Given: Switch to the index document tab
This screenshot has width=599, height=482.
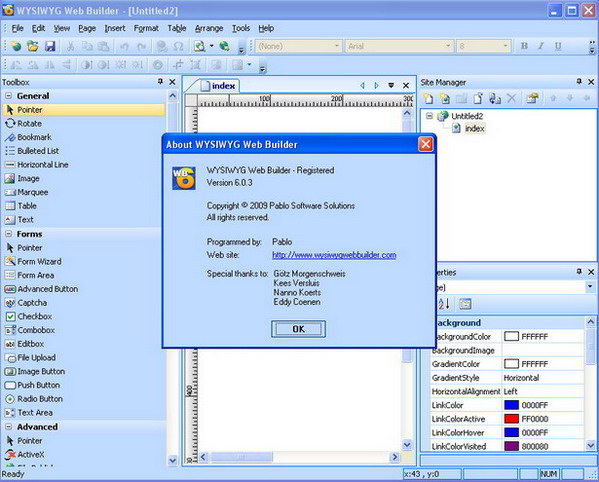Looking at the screenshot, I should (219, 86).
